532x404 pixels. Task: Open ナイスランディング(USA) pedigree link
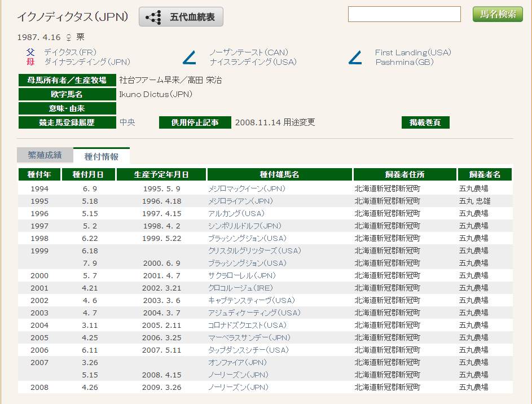tap(253, 62)
